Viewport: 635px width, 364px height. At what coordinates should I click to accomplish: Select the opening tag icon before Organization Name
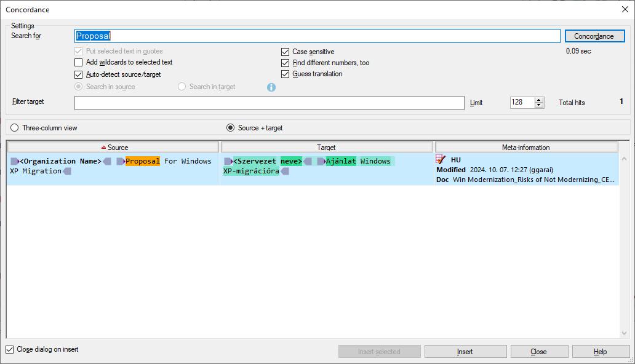click(15, 160)
